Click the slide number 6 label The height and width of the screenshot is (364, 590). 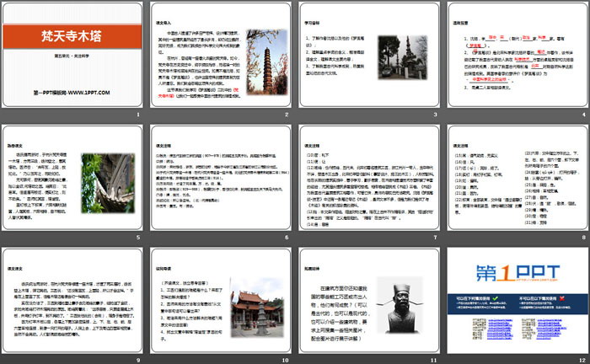[287, 238]
